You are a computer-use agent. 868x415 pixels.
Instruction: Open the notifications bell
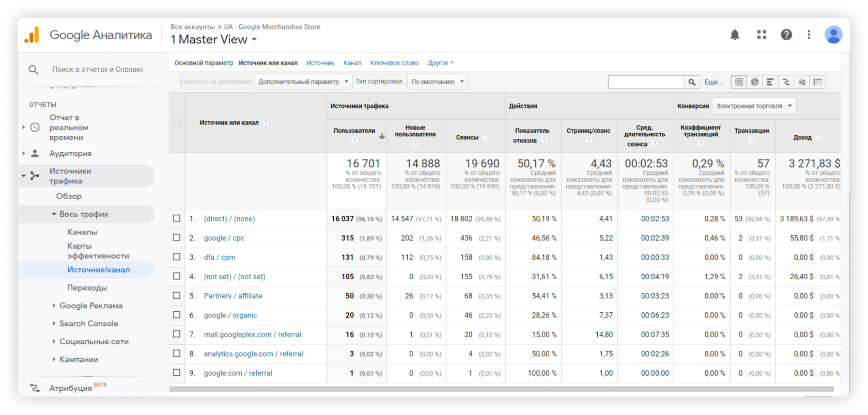pos(735,35)
